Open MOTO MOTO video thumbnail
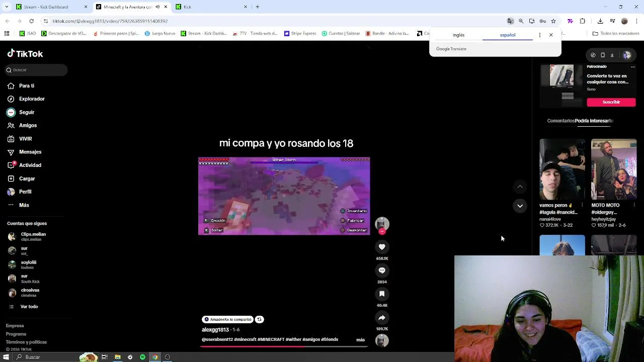 (614, 169)
